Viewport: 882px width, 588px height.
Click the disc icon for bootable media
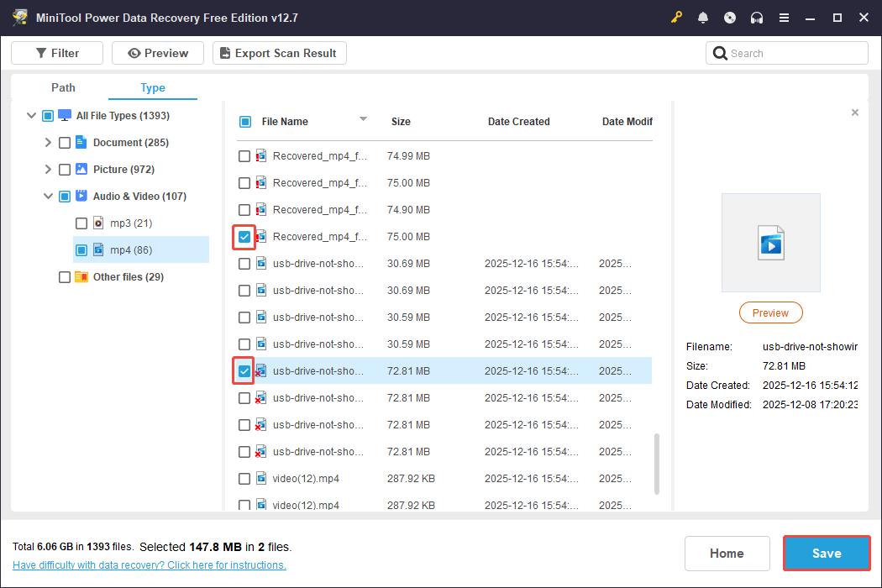point(730,17)
